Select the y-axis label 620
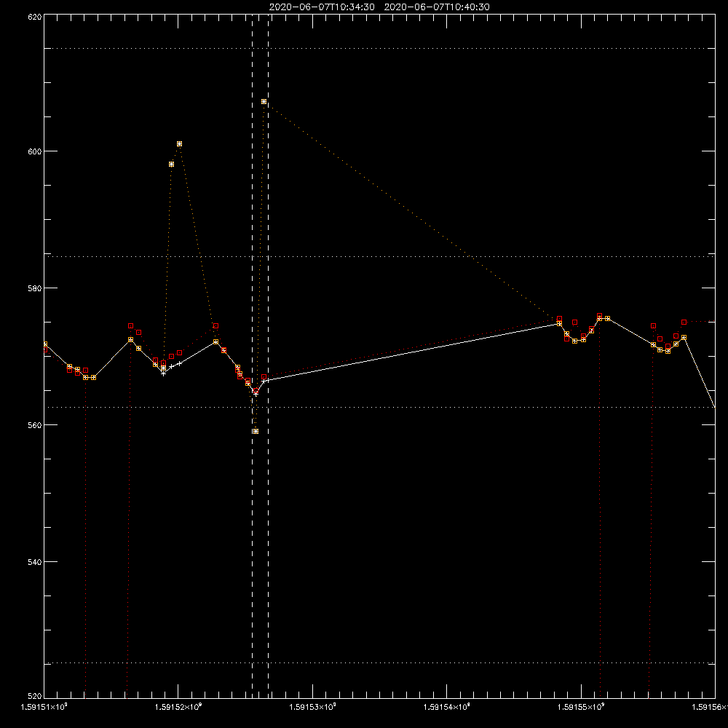The image size is (728, 728). pos(35,17)
